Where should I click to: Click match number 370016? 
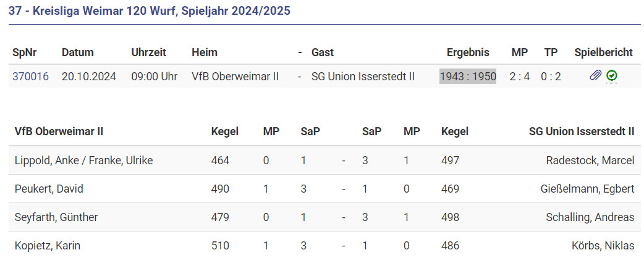(31, 77)
